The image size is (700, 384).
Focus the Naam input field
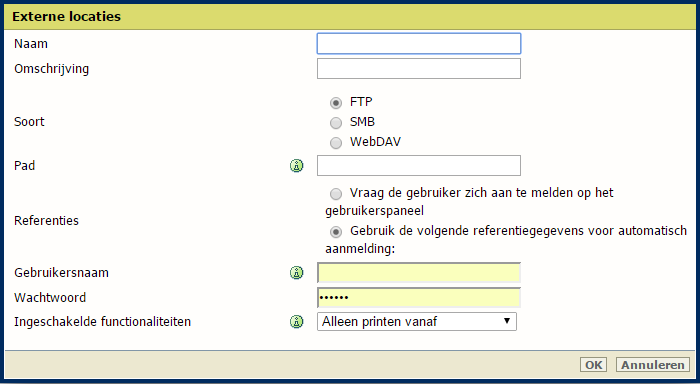coord(419,44)
